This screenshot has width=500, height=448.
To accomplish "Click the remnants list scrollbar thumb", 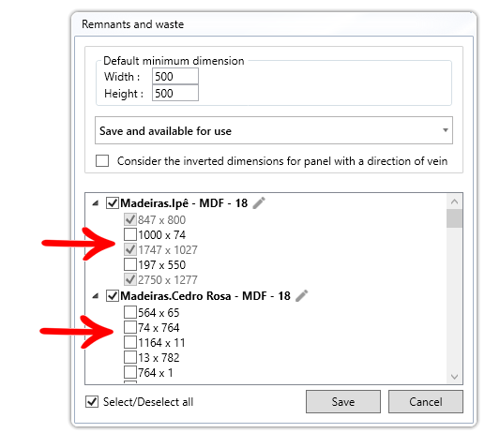I will (454, 218).
